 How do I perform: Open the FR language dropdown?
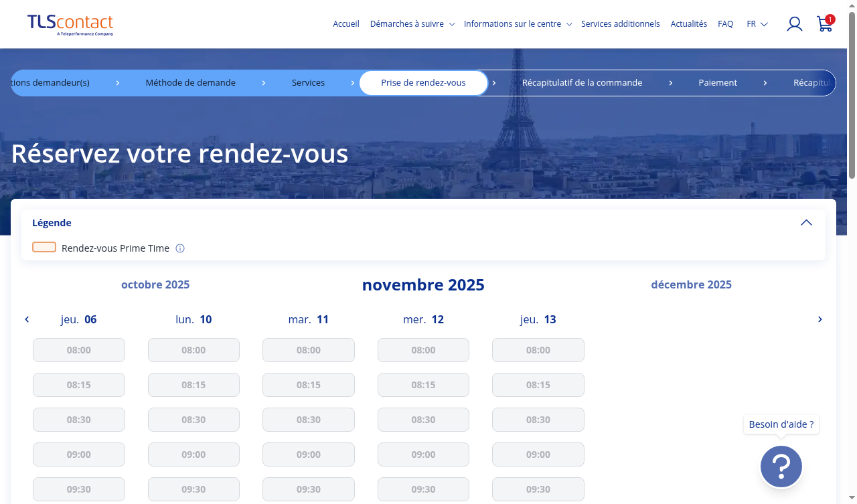[x=757, y=24]
